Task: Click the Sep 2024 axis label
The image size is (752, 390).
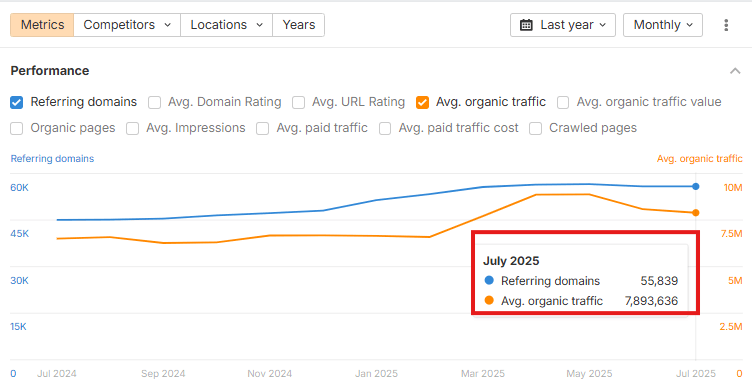Action: coord(163,374)
